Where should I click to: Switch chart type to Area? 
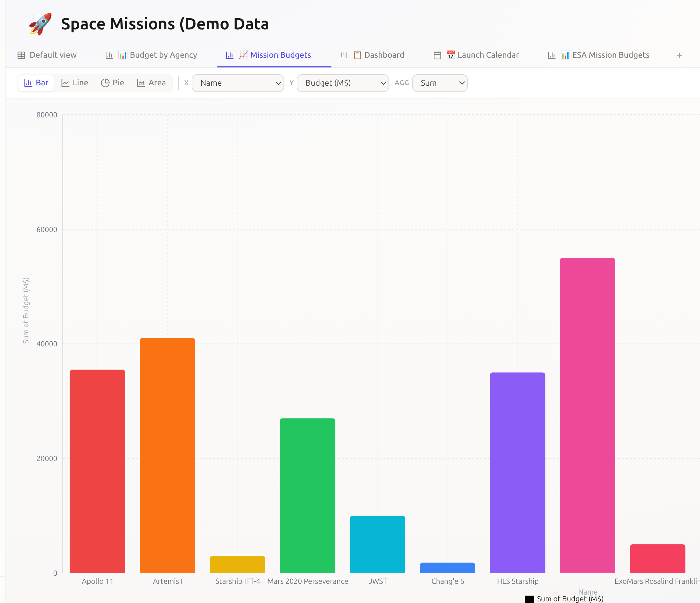tap(151, 83)
